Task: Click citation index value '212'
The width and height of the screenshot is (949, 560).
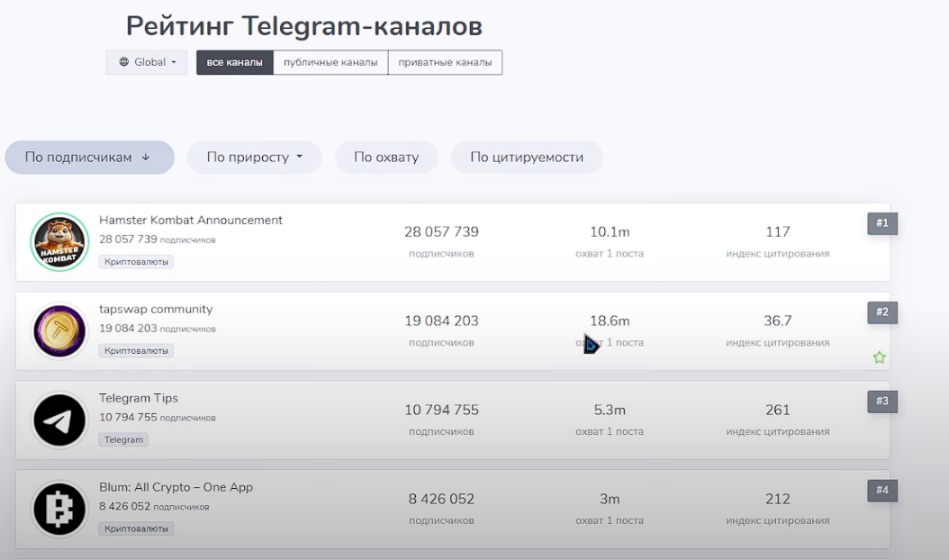Action: point(778,499)
